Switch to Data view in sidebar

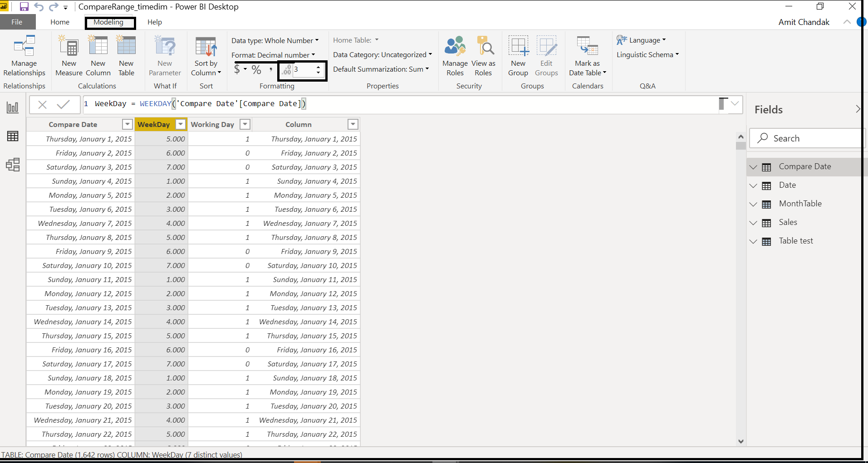13,136
